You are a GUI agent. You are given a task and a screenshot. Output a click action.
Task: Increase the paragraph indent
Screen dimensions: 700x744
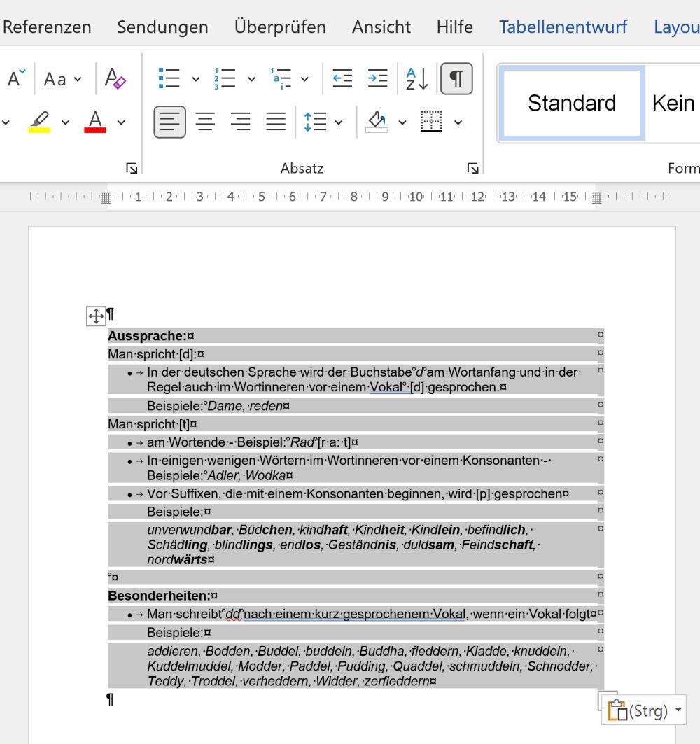coord(378,78)
